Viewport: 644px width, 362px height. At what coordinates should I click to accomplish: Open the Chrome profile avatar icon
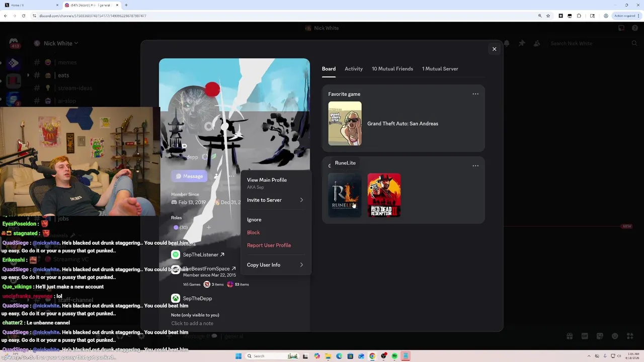(x=606, y=16)
